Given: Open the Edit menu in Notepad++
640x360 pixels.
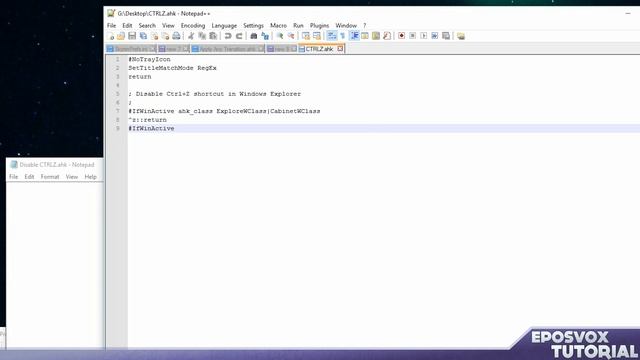Looking at the screenshot, I should coord(127,25).
